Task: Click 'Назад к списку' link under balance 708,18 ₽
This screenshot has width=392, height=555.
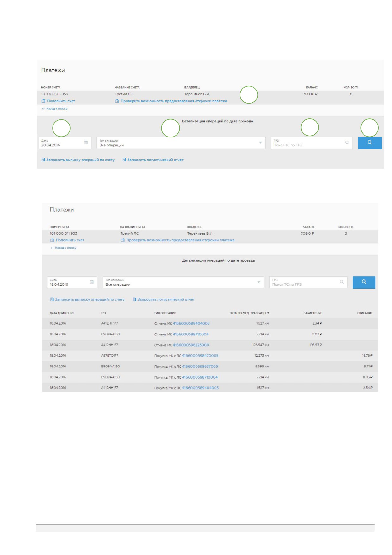Action: coord(57,109)
